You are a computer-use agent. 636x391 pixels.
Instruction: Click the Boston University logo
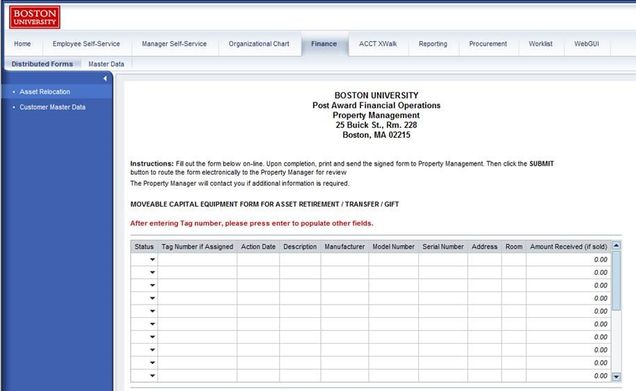pos(34,17)
